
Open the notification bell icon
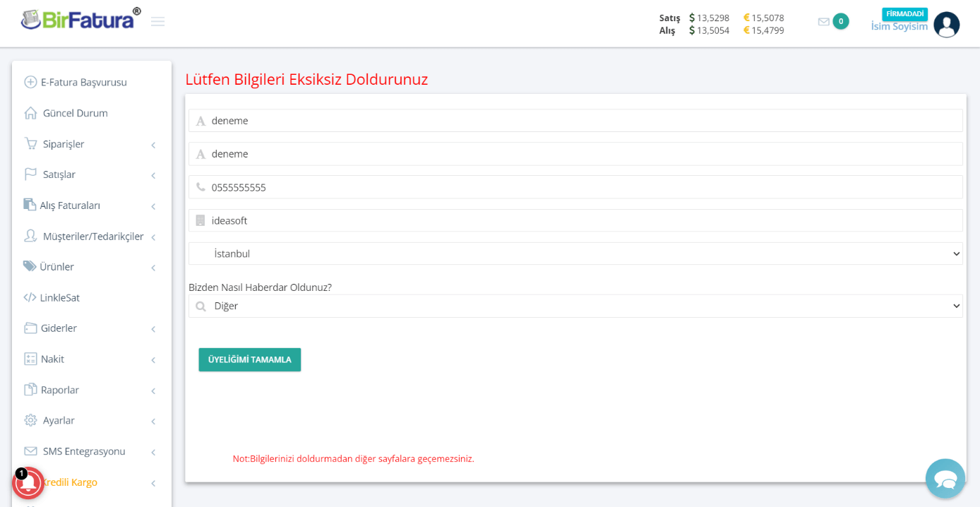28,483
